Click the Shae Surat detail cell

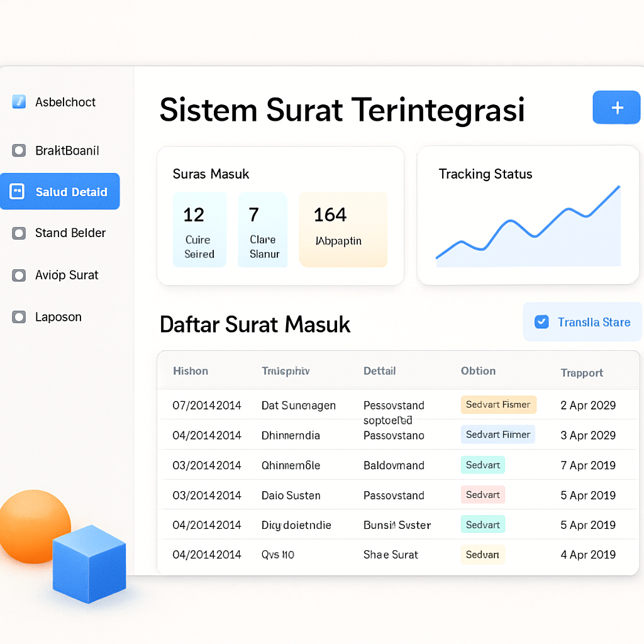(x=391, y=555)
